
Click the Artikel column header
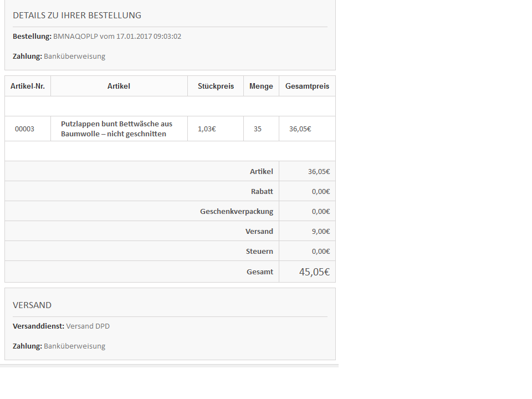tap(119, 86)
